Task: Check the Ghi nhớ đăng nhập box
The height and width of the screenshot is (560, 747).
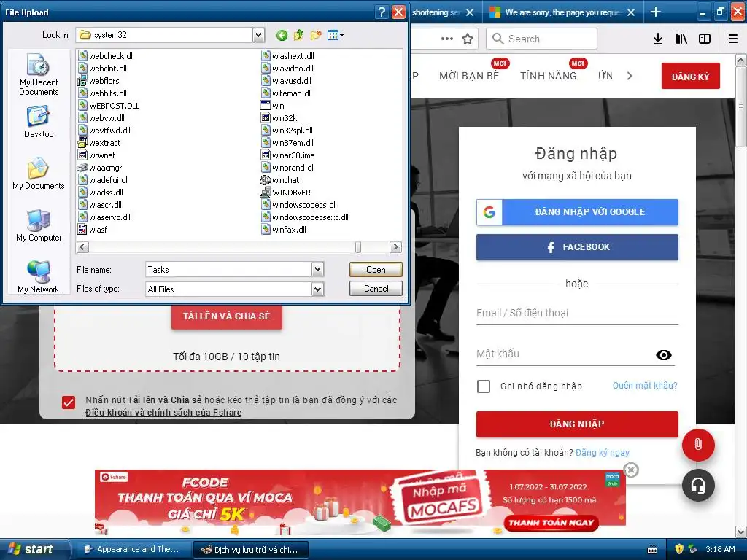Action: coord(484,386)
